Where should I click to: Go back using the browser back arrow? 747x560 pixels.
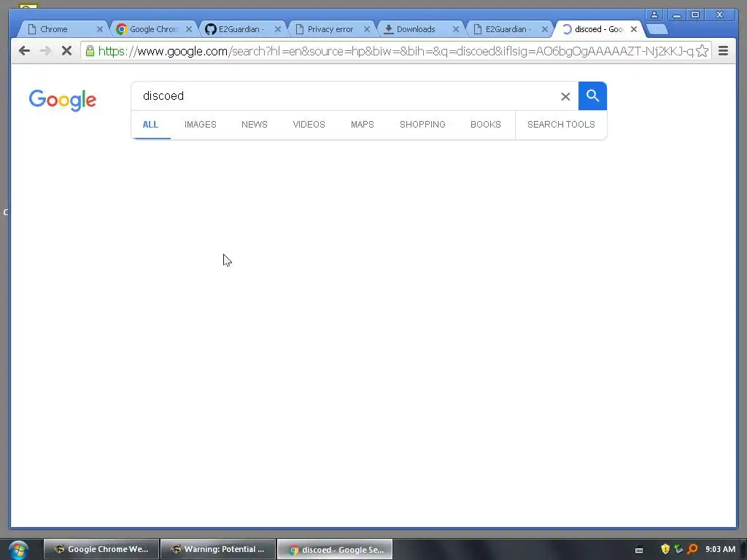click(24, 50)
